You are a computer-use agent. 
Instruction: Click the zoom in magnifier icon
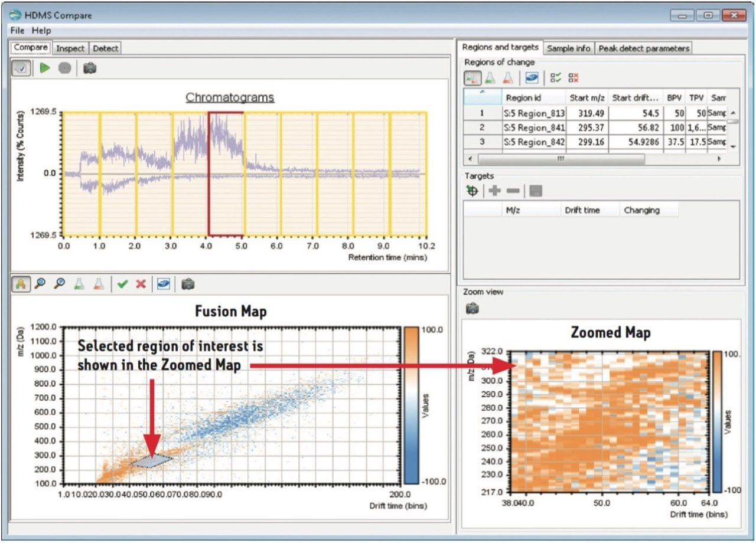(40, 284)
